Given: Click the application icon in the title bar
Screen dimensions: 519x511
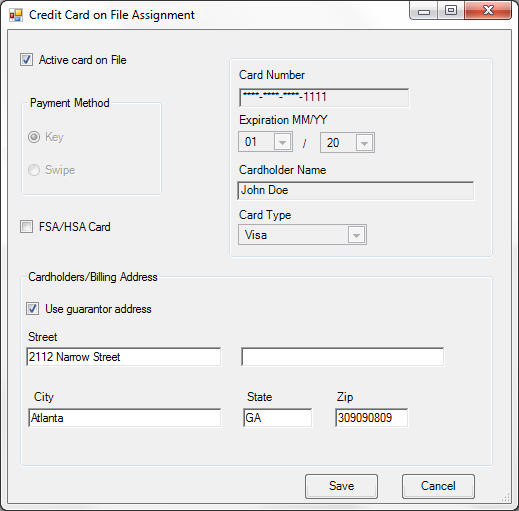Looking at the screenshot, I should [x=16, y=15].
